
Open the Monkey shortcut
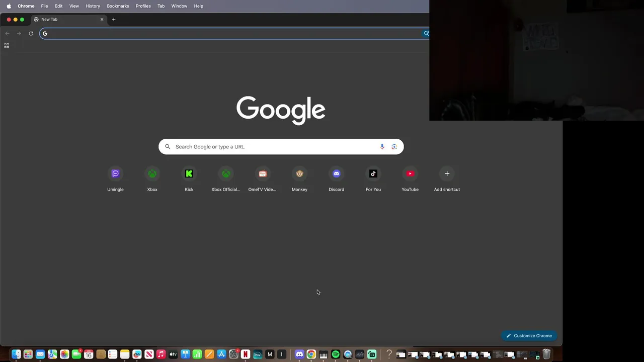pos(299,179)
